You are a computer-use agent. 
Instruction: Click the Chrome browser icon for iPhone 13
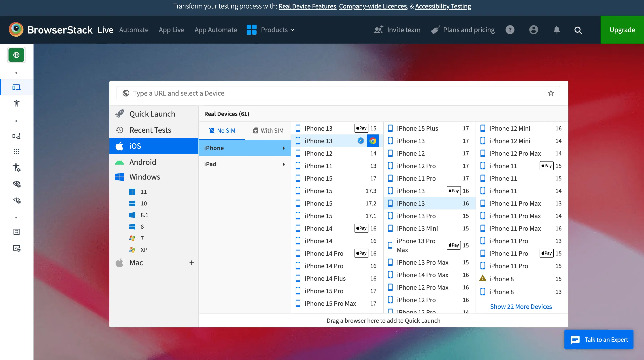click(372, 141)
